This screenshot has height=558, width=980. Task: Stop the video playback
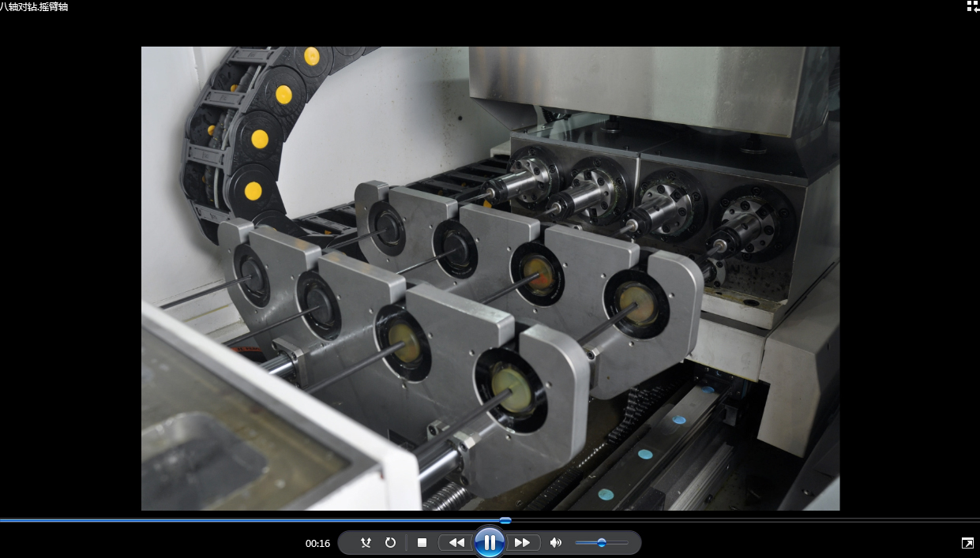tap(422, 543)
